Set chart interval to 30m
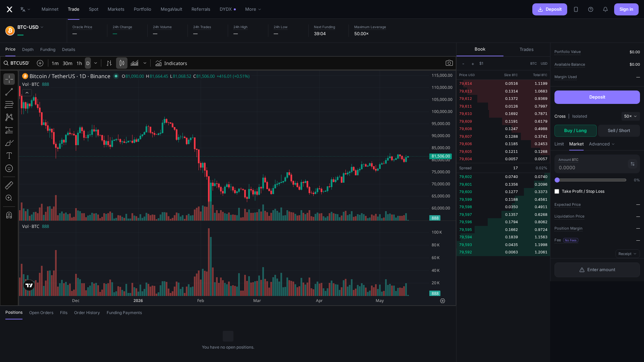 [67, 63]
